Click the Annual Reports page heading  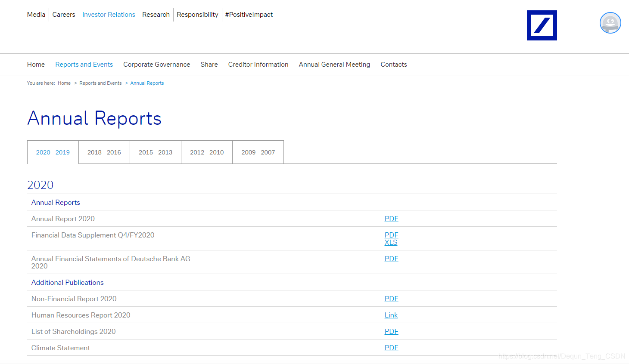tap(94, 118)
